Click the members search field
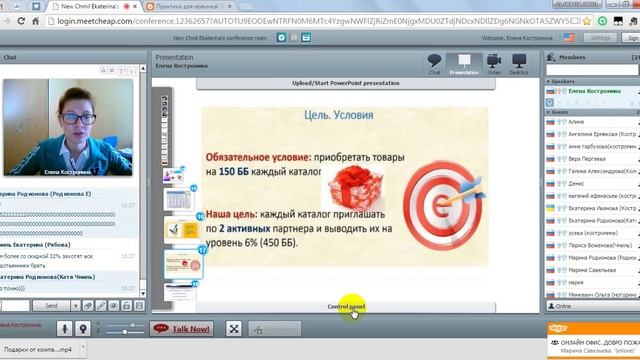The image size is (640, 360). click(592, 70)
